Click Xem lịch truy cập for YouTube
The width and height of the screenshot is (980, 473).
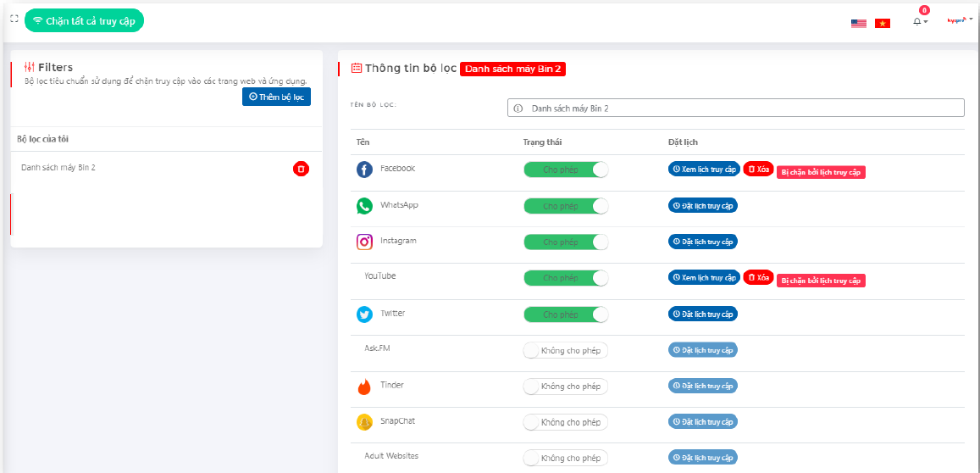coord(705,277)
